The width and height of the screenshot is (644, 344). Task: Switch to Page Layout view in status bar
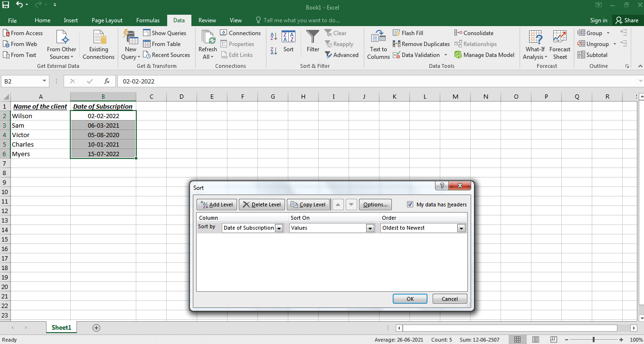[x=535, y=340]
